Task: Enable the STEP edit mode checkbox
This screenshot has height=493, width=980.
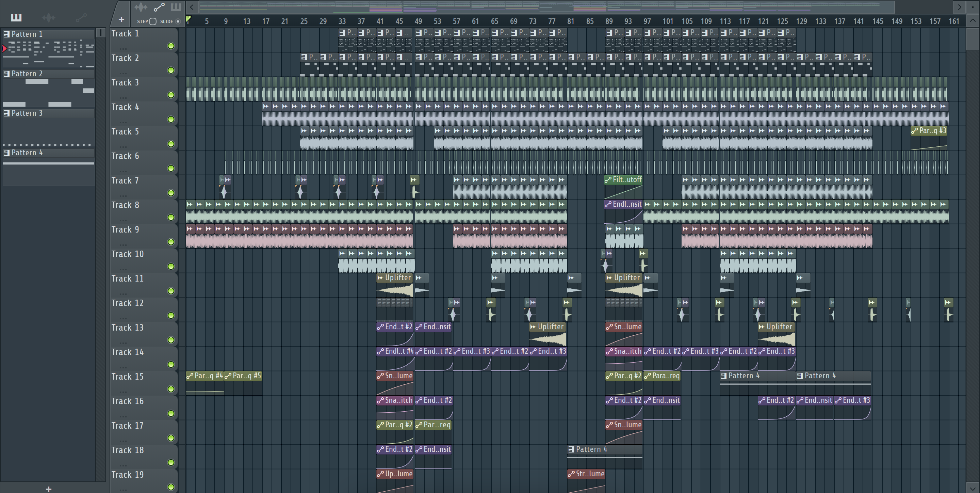Action: click(152, 21)
